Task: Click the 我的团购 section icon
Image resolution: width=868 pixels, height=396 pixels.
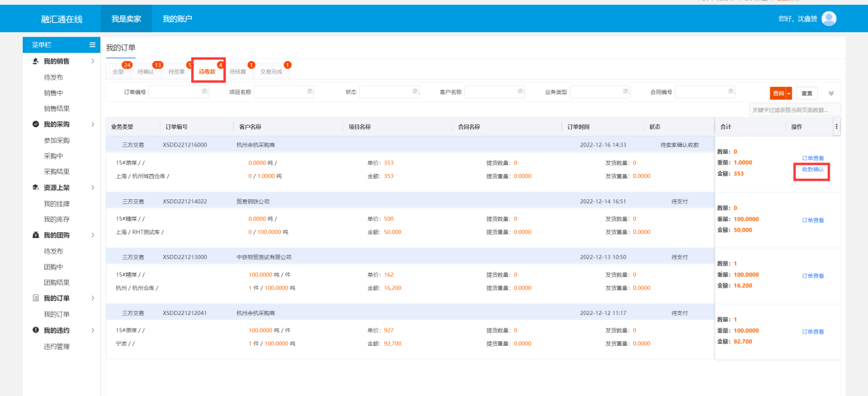Action: click(x=35, y=235)
